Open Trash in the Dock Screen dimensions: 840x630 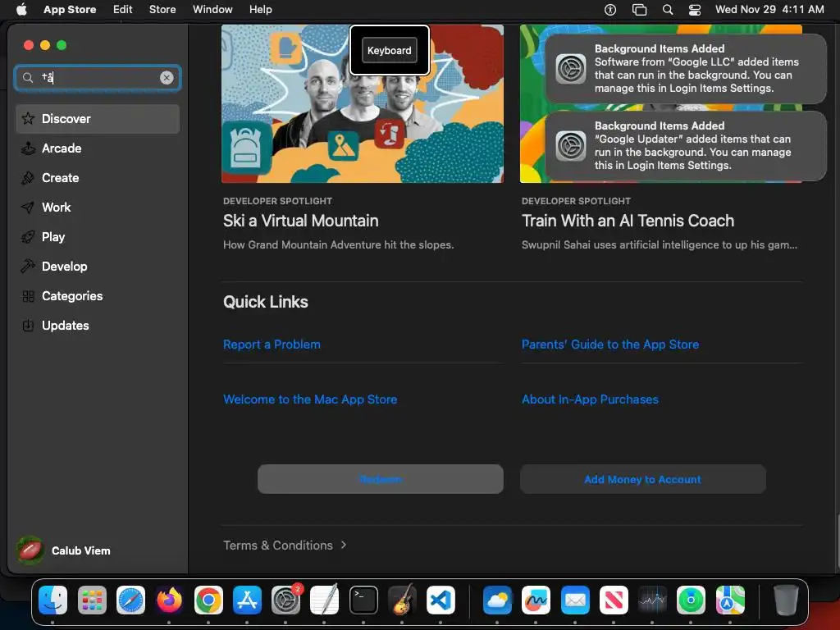pos(786,600)
